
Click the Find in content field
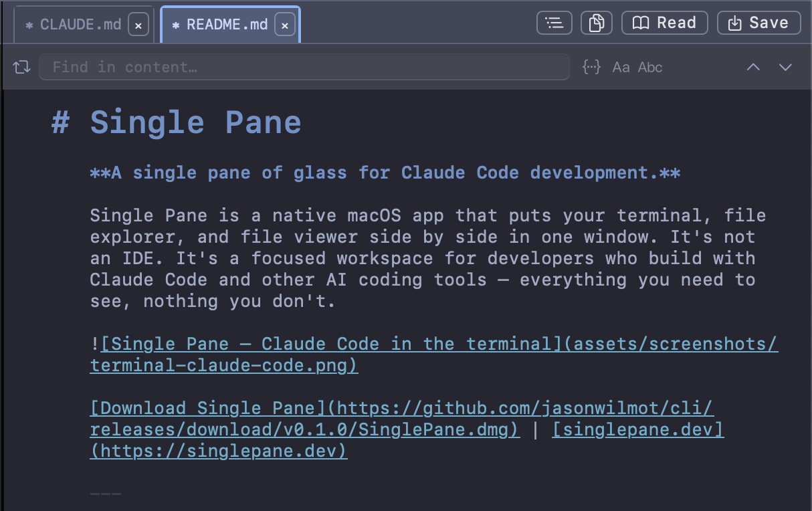304,67
